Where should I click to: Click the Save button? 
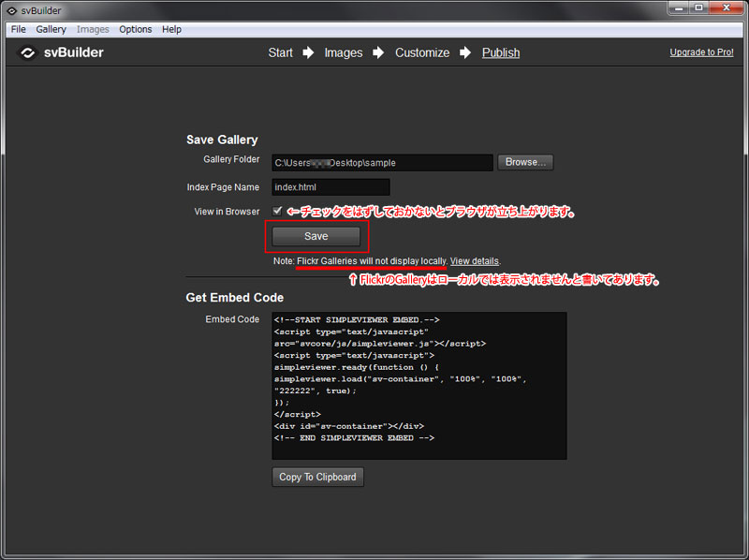pyautogui.click(x=316, y=236)
